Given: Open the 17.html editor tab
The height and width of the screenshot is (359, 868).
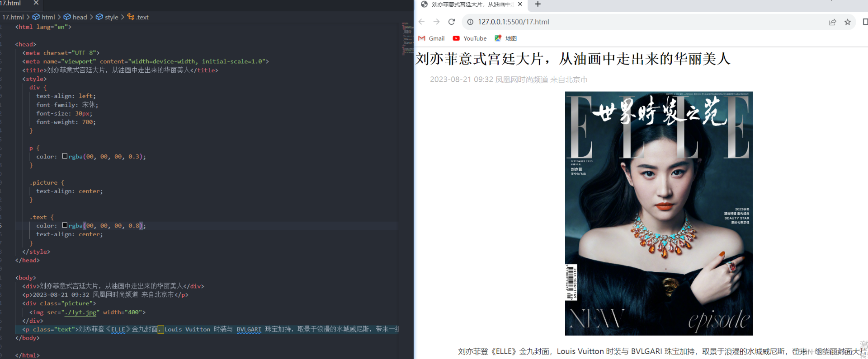Looking at the screenshot, I should [10, 3].
